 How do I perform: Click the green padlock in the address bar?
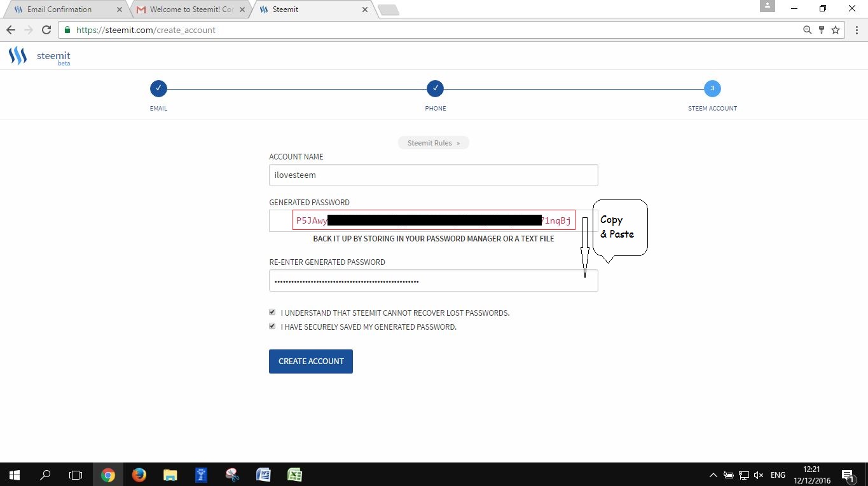(x=67, y=30)
